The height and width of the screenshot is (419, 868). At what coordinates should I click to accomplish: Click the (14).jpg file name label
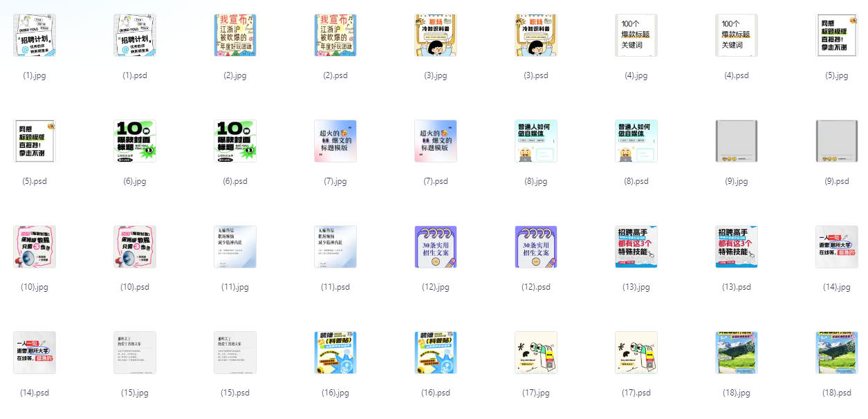tap(837, 287)
